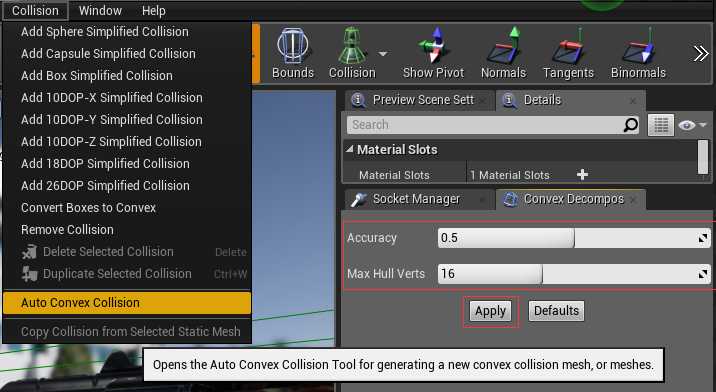This screenshot has width=716, height=392.
Task: Apply the convex decomposition settings
Action: pyautogui.click(x=490, y=311)
